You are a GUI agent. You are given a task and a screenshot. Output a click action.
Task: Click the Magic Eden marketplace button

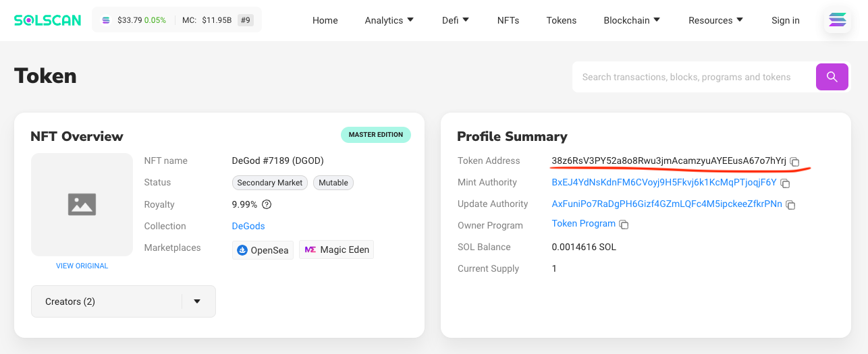336,249
